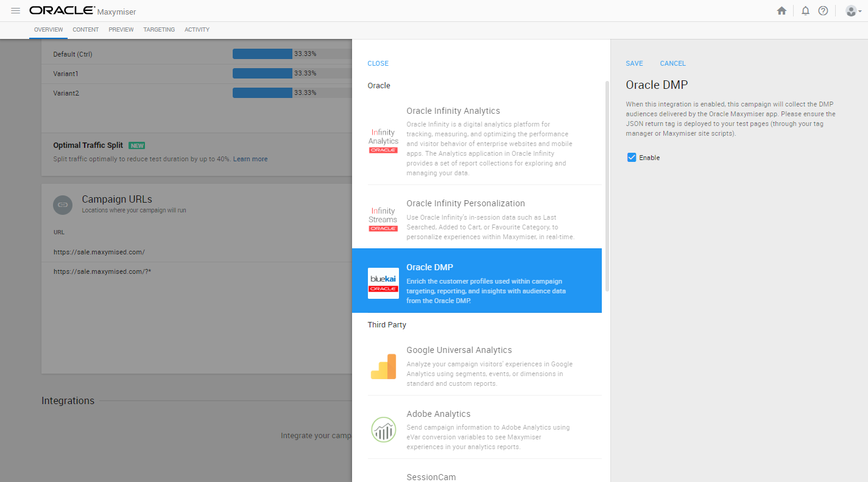Screen dimensions: 868x482
Task: Click the Optimal Traffic Split heading
Action: pos(88,145)
